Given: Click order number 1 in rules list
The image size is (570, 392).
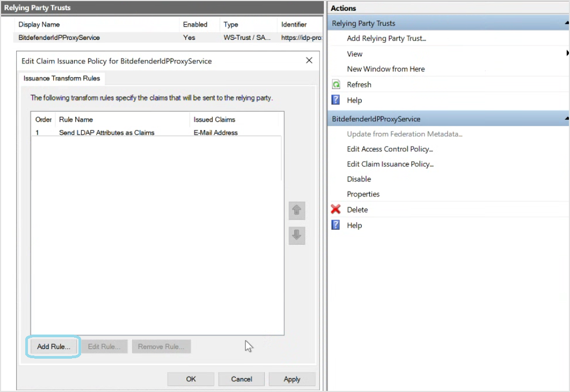Looking at the screenshot, I should point(37,133).
